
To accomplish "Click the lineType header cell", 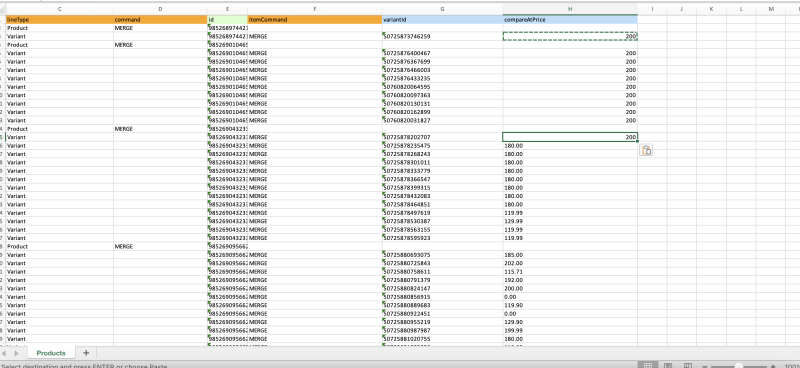I will pos(60,19).
